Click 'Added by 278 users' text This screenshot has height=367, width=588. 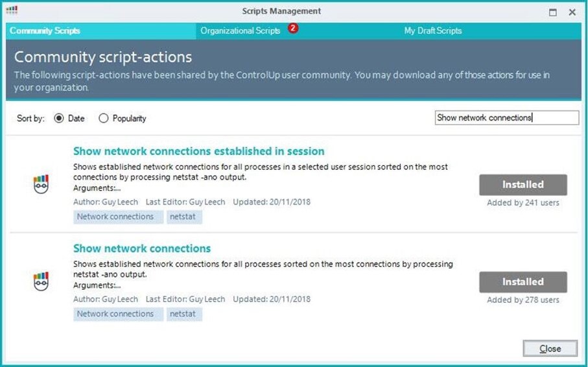(x=523, y=300)
